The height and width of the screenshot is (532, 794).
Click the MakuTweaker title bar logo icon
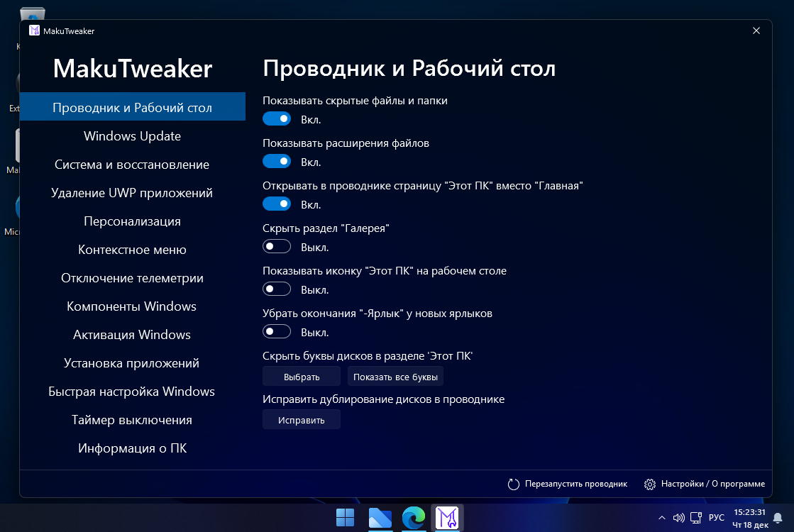(x=35, y=31)
